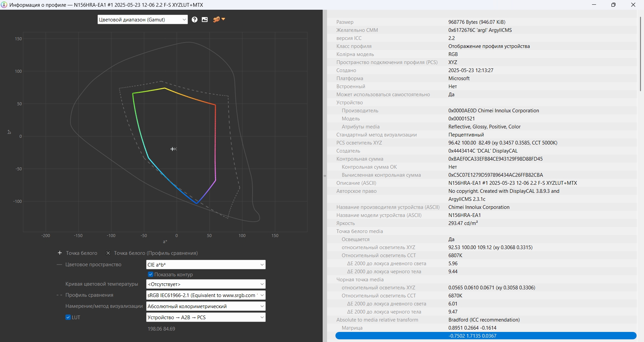Click the save plot as image icon
The width and height of the screenshot is (644, 342).
[x=205, y=19]
